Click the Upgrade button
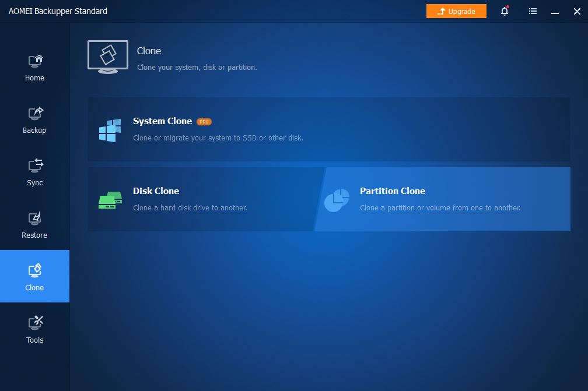Viewport: 588px width, 391px height. tap(456, 11)
